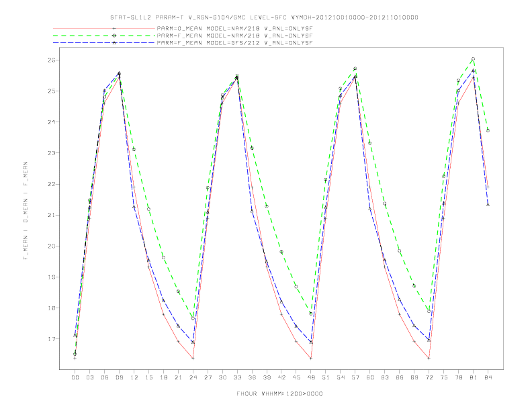Click x-axis tick label 57

[x=355, y=377]
